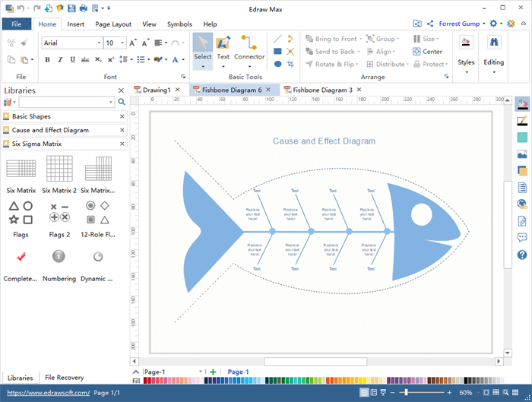532x402 pixels.
Task: Expand the Send to Back dropdown arrow
Action: [x=359, y=52]
